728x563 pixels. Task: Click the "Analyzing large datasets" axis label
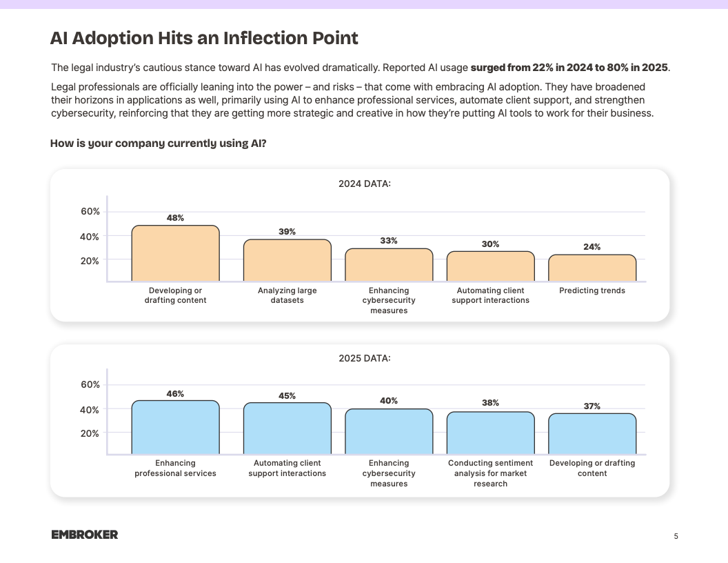tap(287, 295)
